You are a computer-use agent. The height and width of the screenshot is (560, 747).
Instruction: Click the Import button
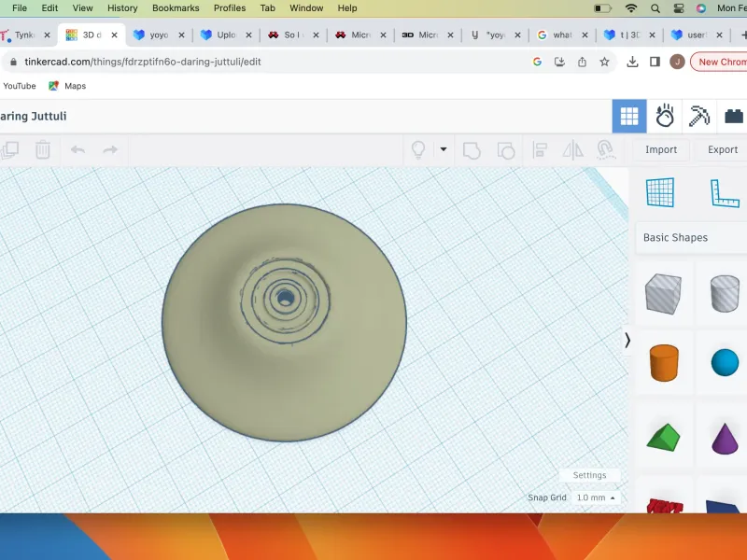click(661, 149)
